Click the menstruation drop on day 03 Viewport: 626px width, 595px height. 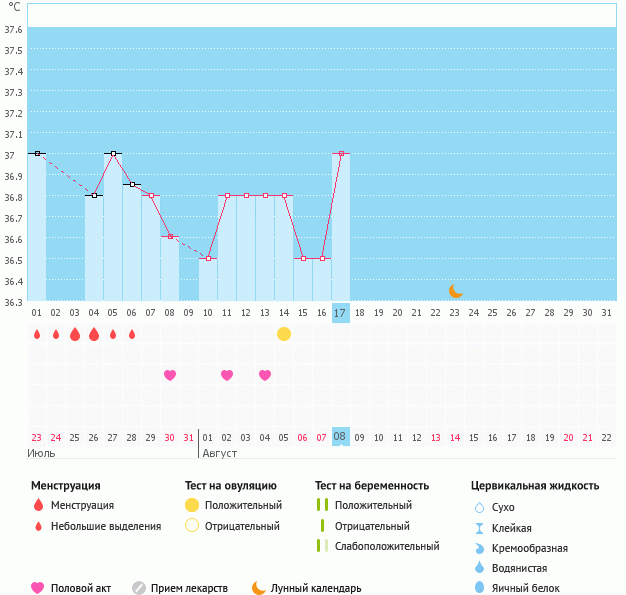(75, 334)
